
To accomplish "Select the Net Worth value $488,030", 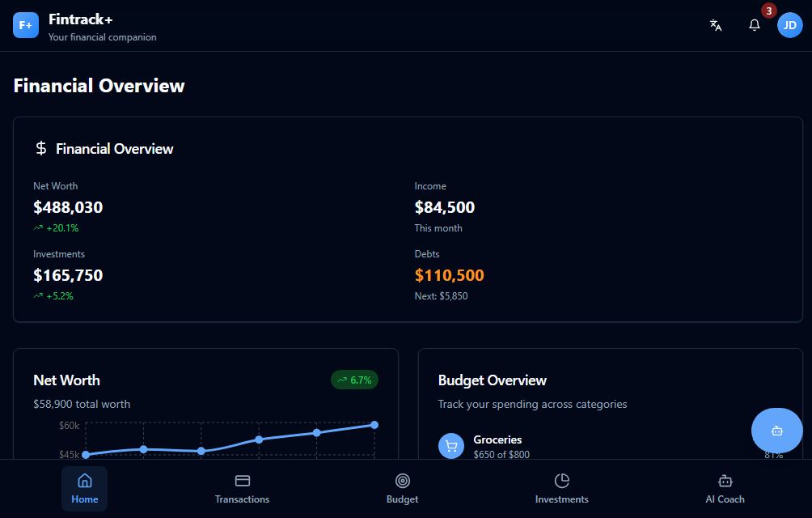I will pyautogui.click(x=68, y=207).
